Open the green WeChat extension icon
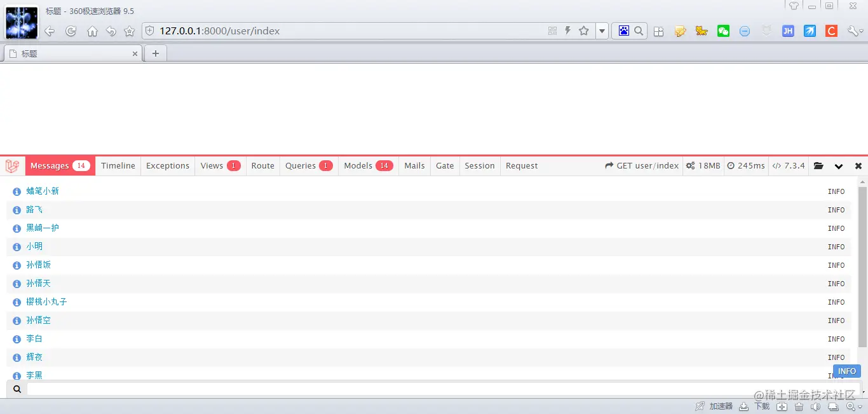 pyautogui.click(x=723, y=31)
